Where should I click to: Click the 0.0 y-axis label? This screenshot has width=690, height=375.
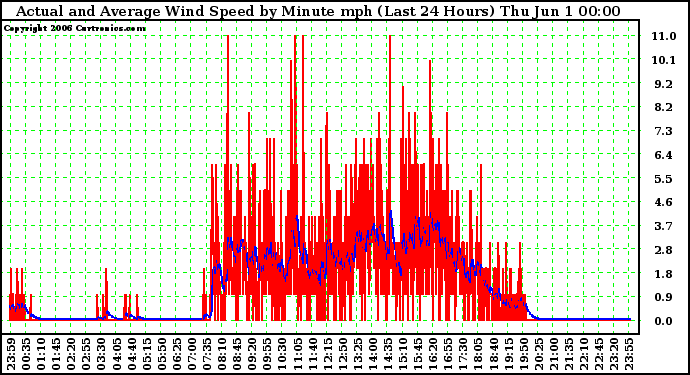pos(664,321)
